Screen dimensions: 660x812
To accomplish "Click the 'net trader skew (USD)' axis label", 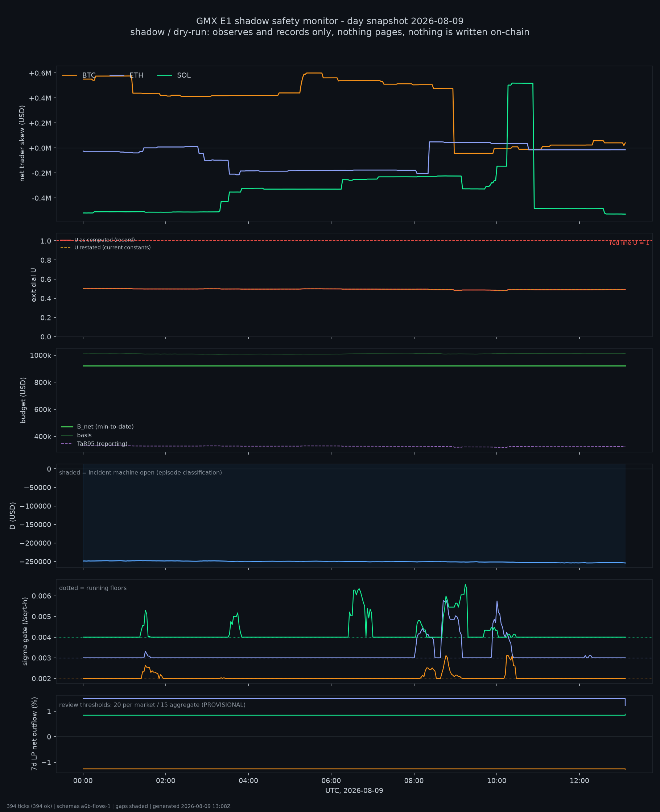I will pyautogui.click(x=22, y=143).
